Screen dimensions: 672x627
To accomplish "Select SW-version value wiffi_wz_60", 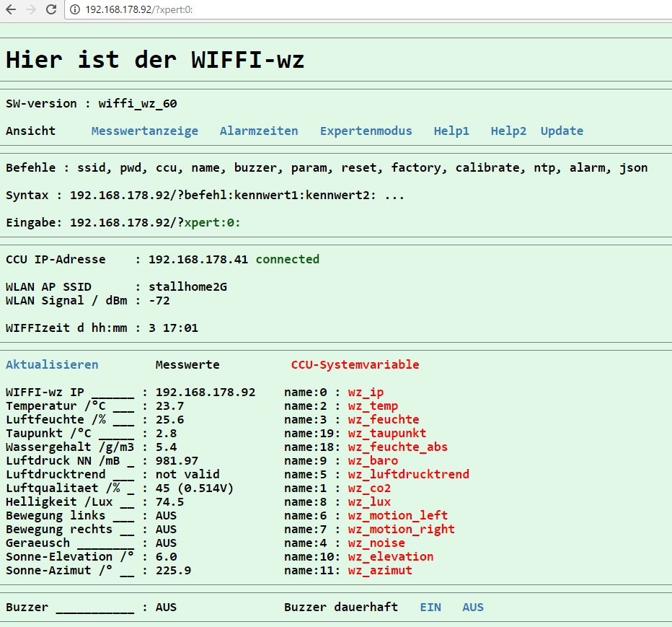I will (138, 104).
